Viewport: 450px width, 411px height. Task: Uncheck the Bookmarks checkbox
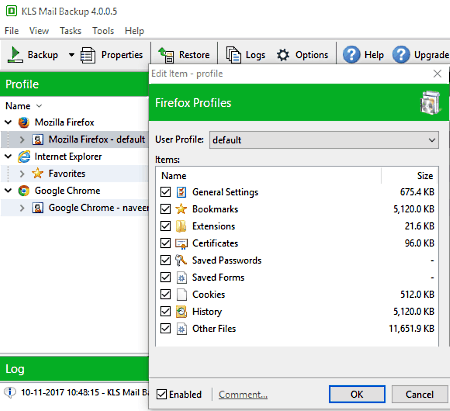(165, 209)
